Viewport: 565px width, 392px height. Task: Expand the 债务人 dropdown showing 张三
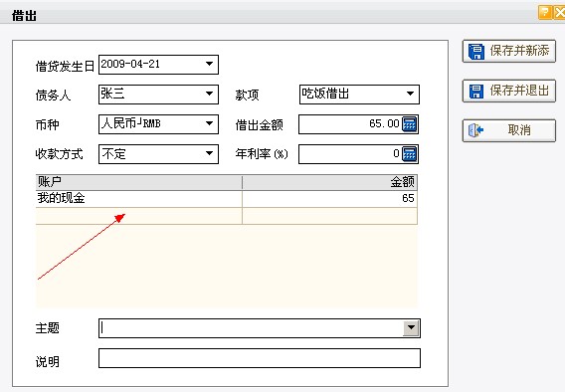pyautogui.click(x=209, y=95)
